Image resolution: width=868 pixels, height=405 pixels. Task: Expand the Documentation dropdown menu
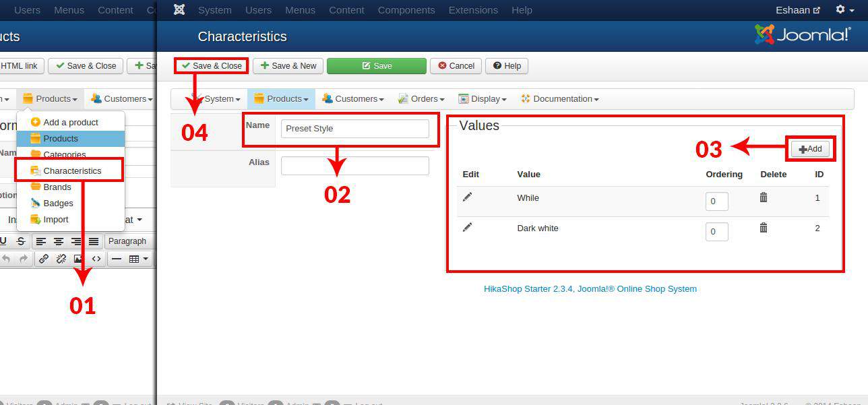[560, 98]
